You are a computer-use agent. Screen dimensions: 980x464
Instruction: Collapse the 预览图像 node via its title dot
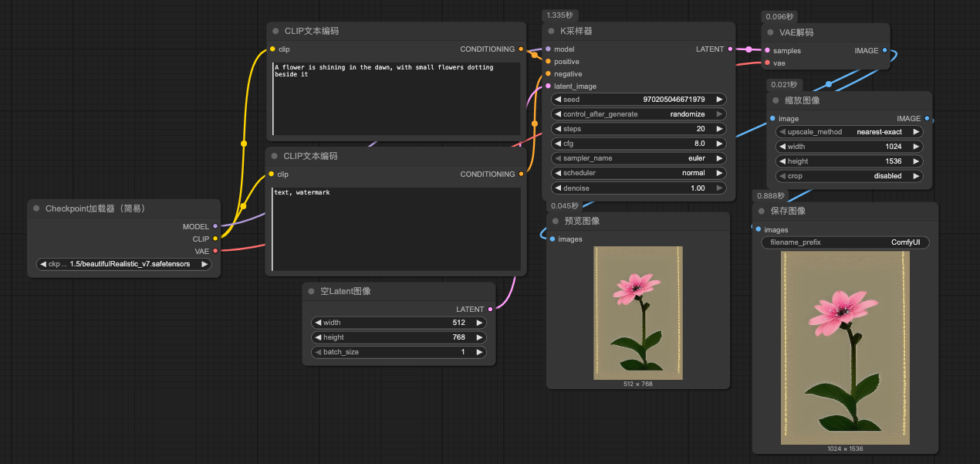pyautogui.click(x=556, y=221)
